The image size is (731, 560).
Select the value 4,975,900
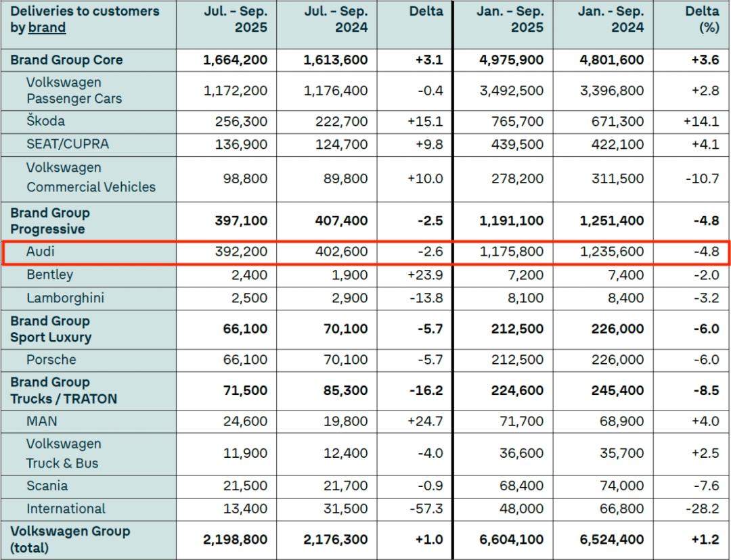512,60
